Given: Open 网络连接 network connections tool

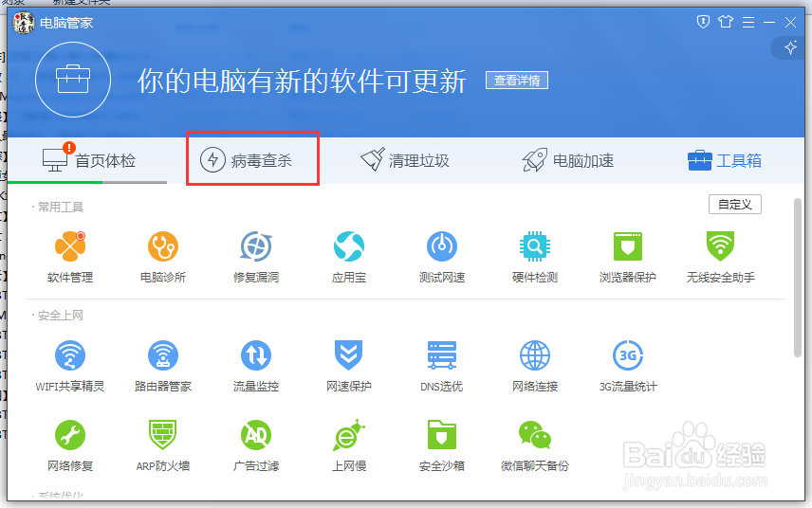Looking at the screenshot, I should pos(535,366).
